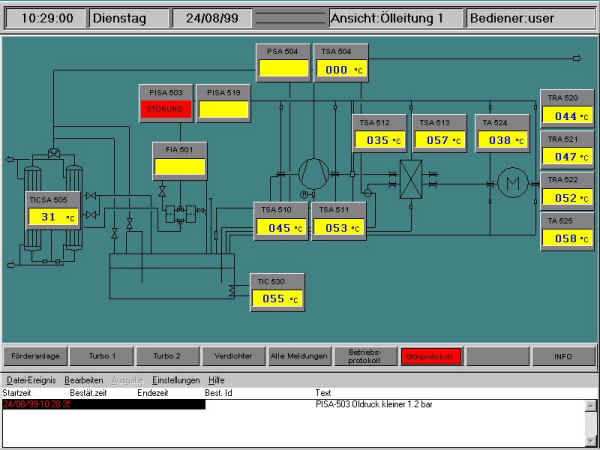Select the TSA 513 value 057 °C

point(440,140)
